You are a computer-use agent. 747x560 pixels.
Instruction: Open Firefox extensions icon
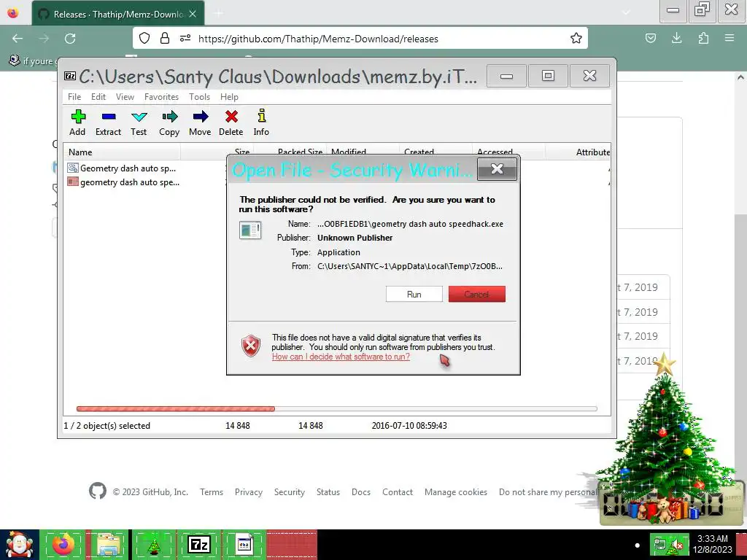703,38
